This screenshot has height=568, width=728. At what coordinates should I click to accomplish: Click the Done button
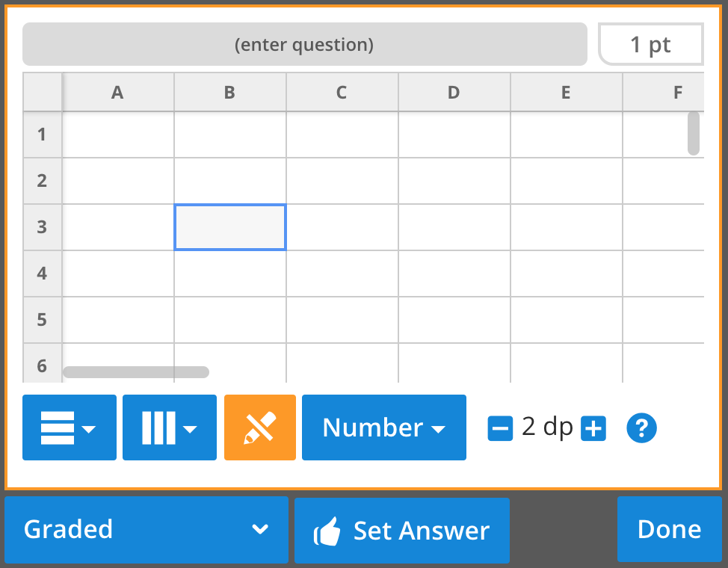(669, 529)
